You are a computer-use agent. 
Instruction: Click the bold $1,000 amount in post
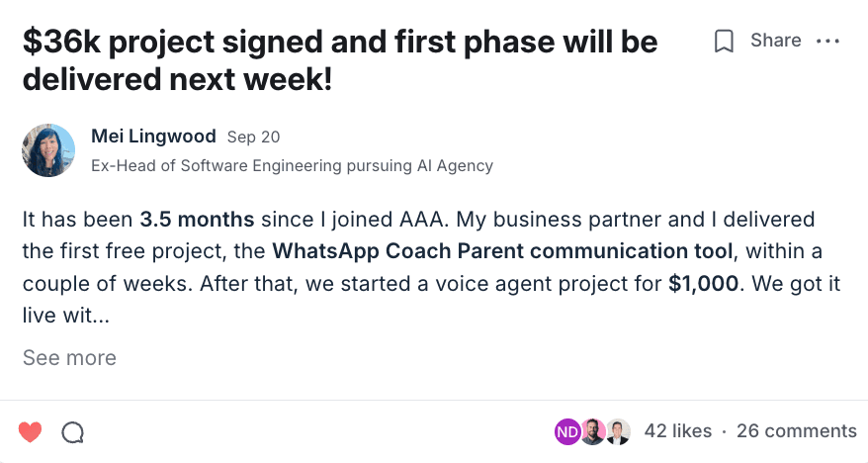[x=703, y=283]
